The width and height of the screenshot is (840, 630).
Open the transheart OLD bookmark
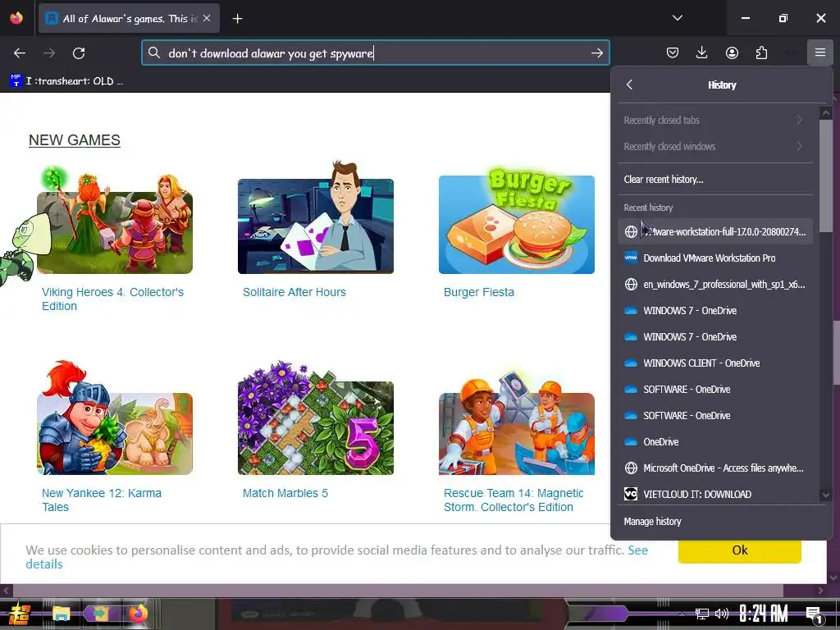pyautogui.click(x=66, y=81)
